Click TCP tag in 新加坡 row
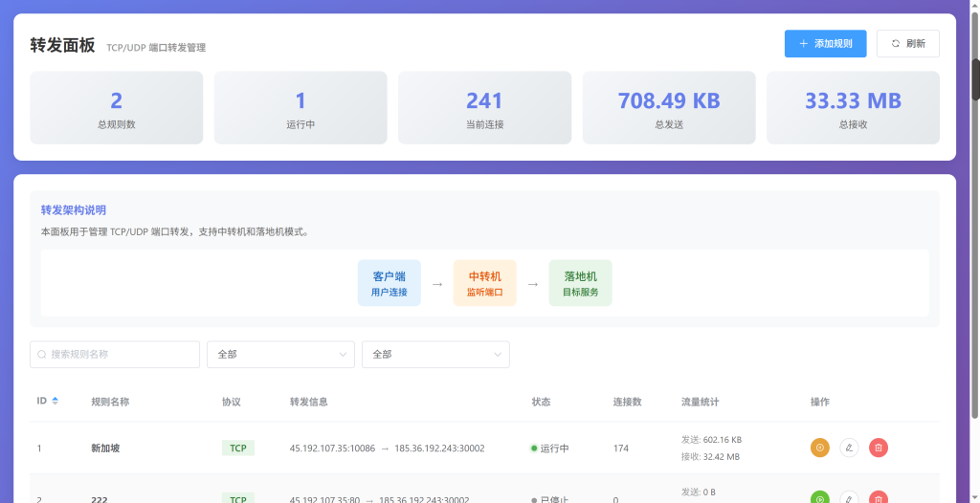 [238, 448]
